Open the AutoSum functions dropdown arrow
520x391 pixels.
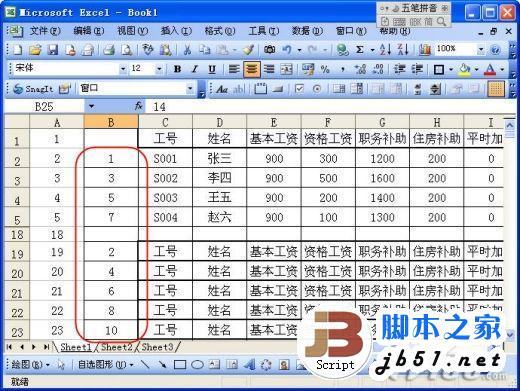372,50
